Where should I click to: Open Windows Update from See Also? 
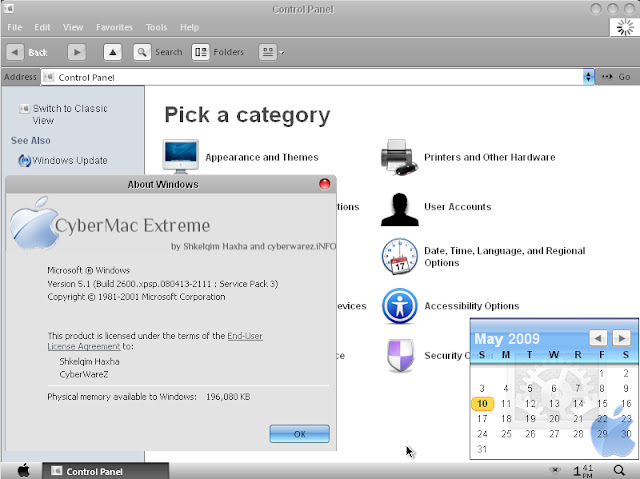(x=68, y=160)
